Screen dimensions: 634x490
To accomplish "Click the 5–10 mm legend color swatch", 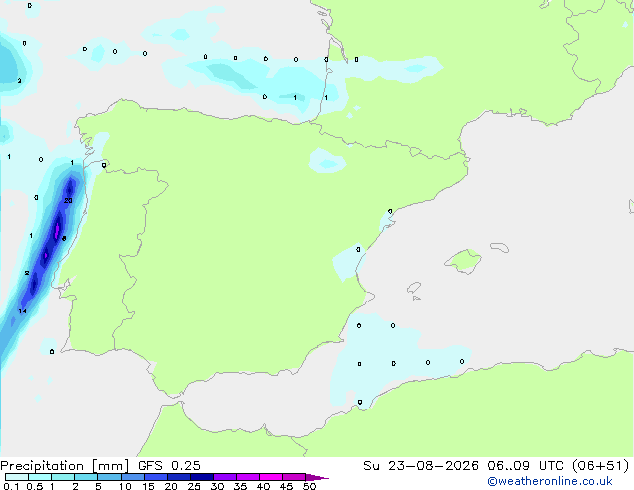I will [x=109, y=477].
